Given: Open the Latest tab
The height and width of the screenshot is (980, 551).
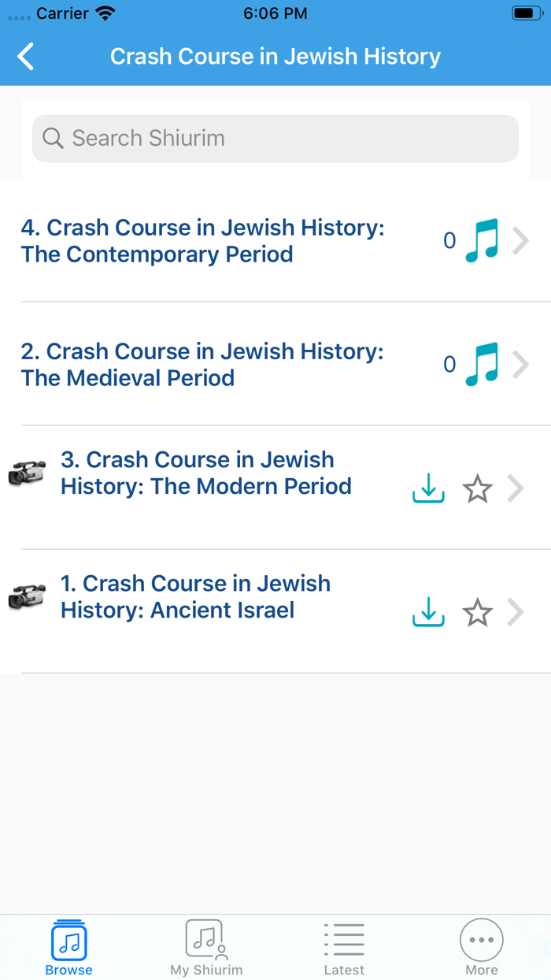Looking at the screenshot, I should 344,945.
